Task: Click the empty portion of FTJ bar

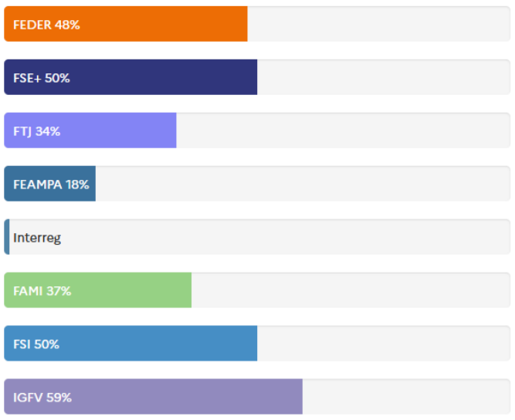Action: click(343, 130)
